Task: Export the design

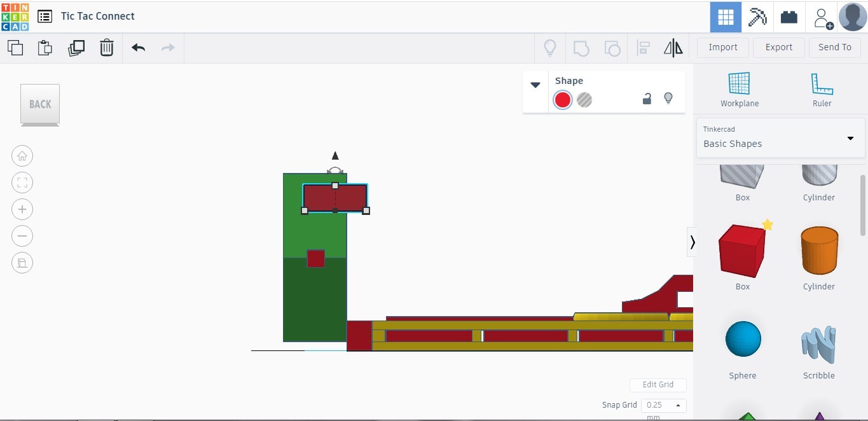Action: pyautogui.click(x=778, y=47)
